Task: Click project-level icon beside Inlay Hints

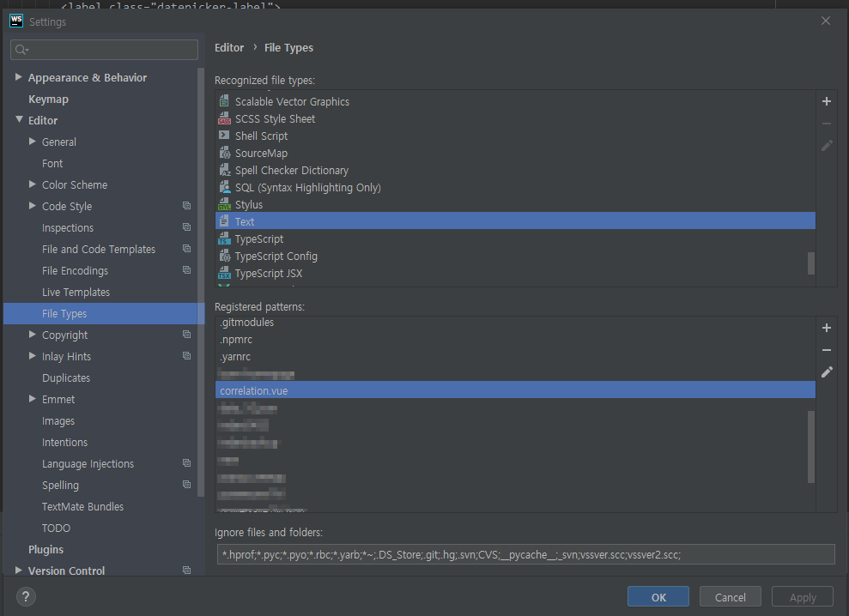Action: pos(187,356)
